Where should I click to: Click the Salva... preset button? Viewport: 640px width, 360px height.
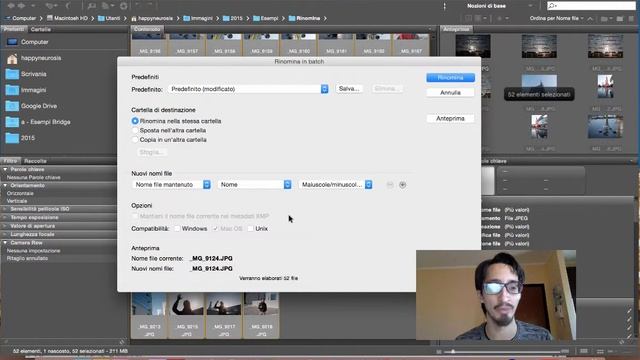tap(349, 89)
